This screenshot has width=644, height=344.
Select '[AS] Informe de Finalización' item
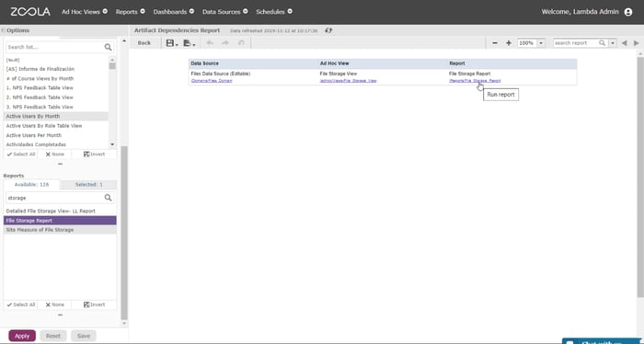click(56, 69)
